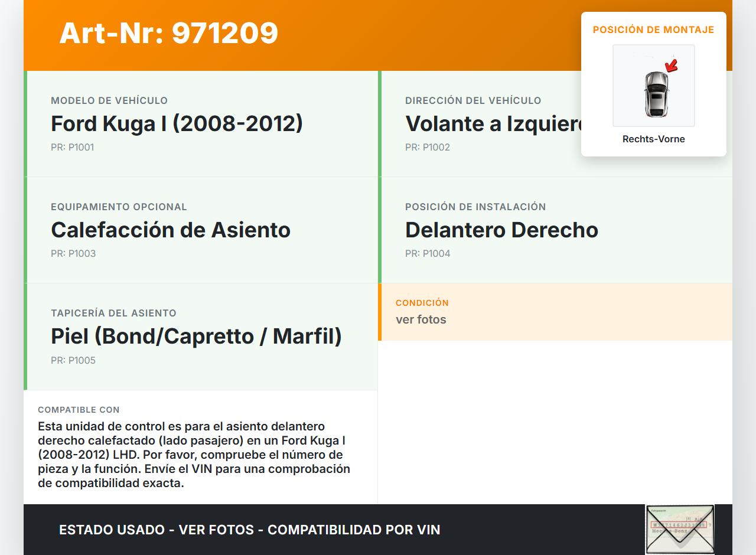Click the Volante a Izquierda value
This screenshot has height=555, width=756.
(493, 123)
